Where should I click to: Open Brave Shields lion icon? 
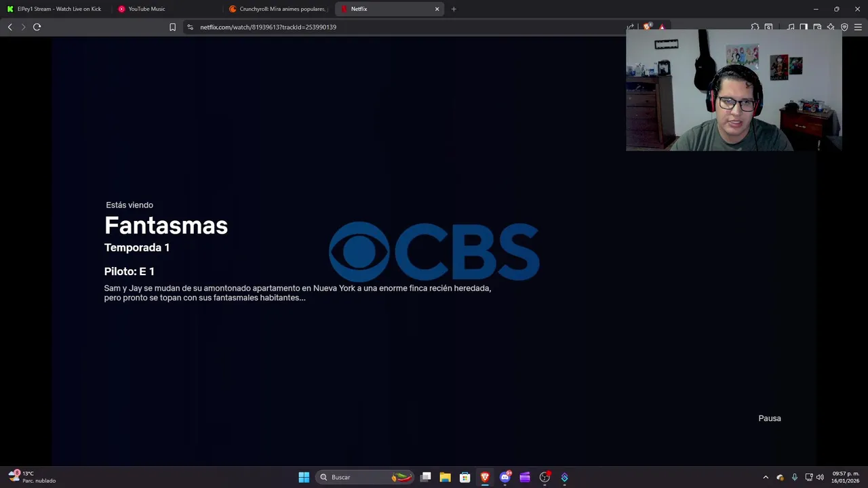pos(647,27)
